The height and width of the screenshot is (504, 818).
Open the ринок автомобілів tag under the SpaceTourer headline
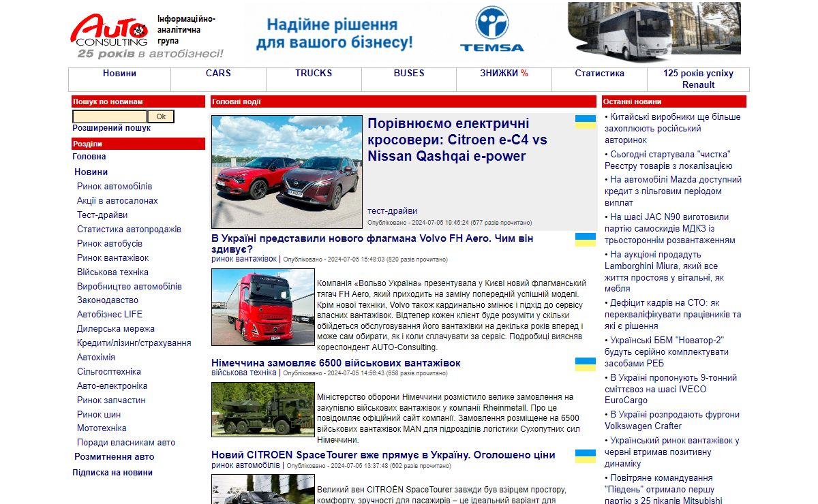(x=245, y=465)
